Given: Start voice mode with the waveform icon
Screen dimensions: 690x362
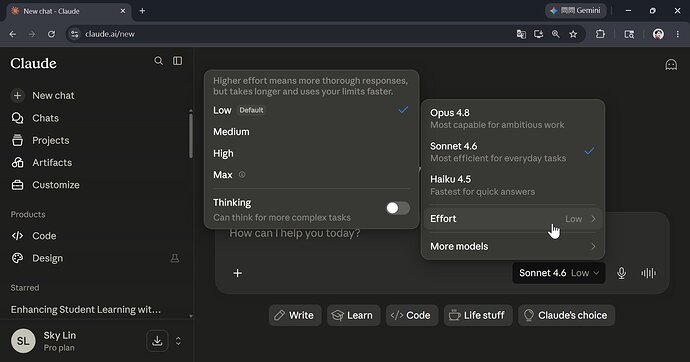Looking at the screenshot, I should [x=648, y=273].
